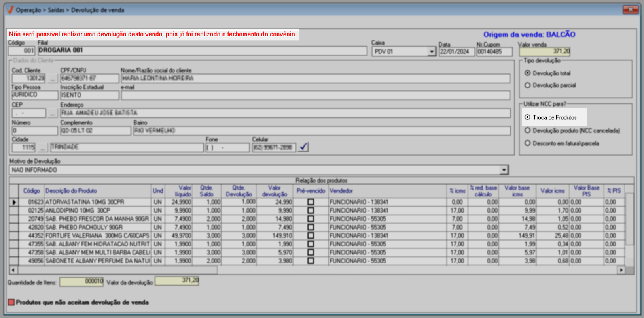The height and width of the screenshot is (318, 644).
Task: Click the Descrição do Produto column header
Action: (97, 191)
